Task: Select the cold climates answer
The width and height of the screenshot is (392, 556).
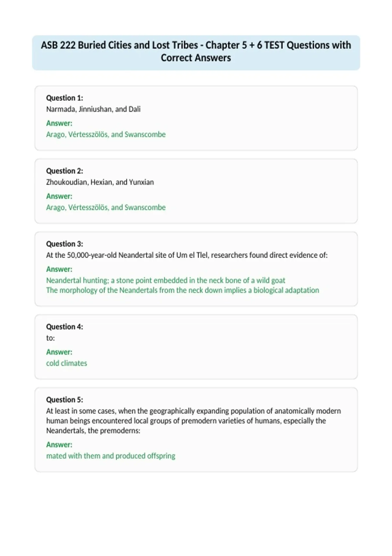Action: [67, 363]
